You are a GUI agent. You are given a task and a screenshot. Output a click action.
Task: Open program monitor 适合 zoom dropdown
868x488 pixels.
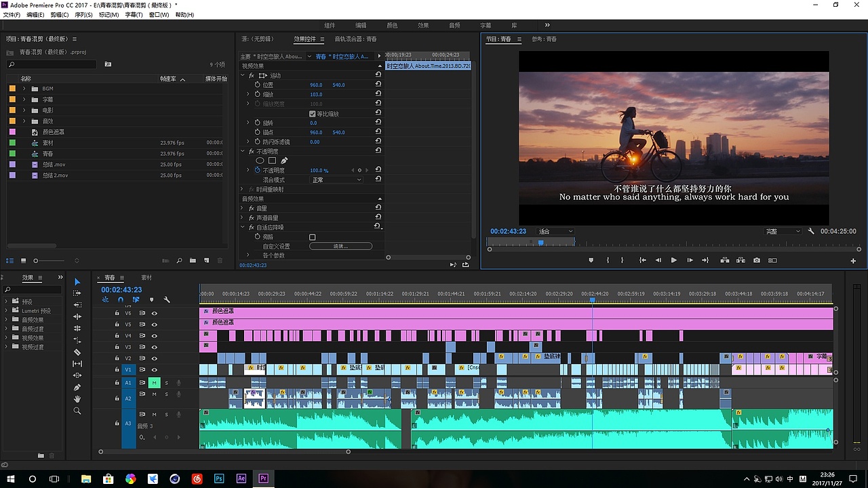pos(555,231)
